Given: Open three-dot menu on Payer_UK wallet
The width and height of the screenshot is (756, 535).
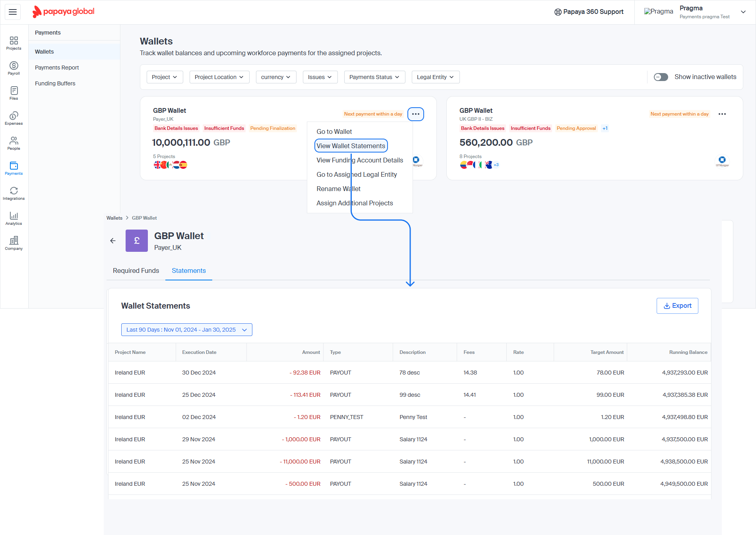Looking at the screenshot, I should pos(416,114).
